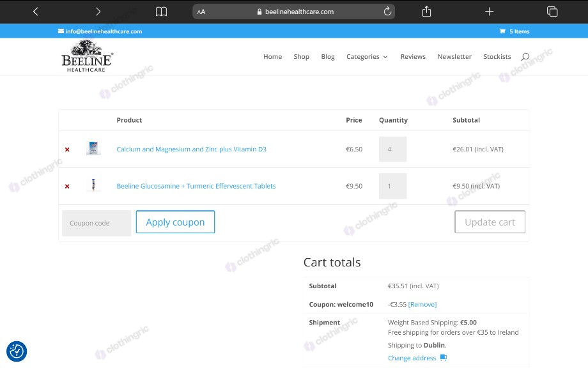Click the -€3.55 coupon discount amount
Viewport: 588px width, 368px height.
pos(397,304)
